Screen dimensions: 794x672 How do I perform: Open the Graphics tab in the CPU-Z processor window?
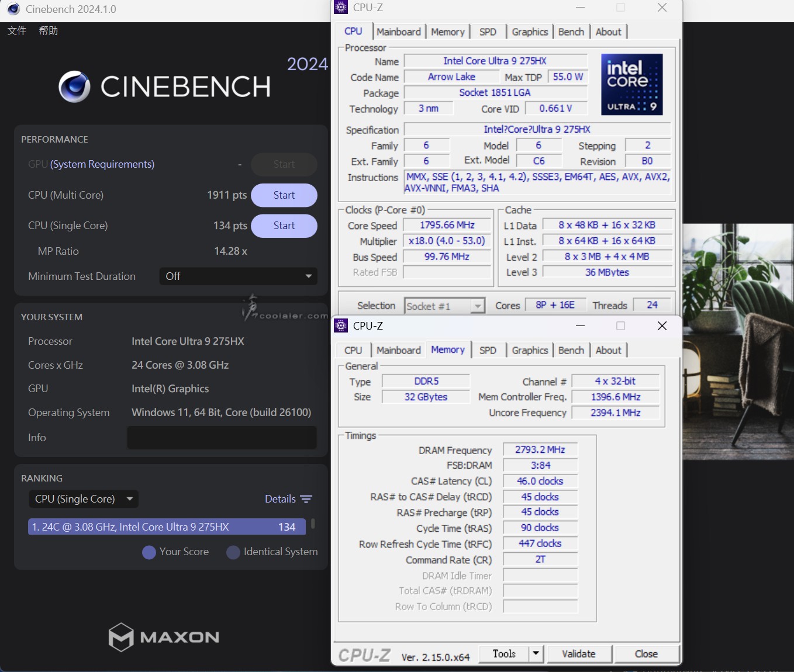(530, 32)
